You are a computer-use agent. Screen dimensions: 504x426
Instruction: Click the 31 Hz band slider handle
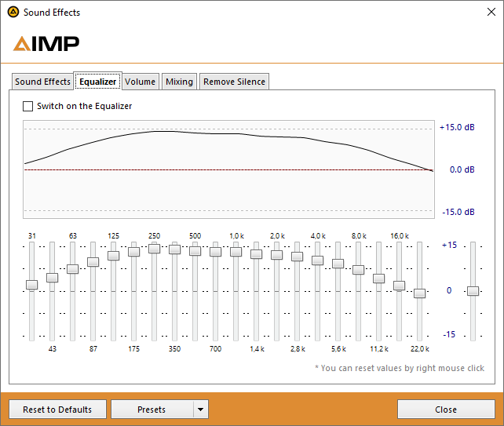coord(32,285)
